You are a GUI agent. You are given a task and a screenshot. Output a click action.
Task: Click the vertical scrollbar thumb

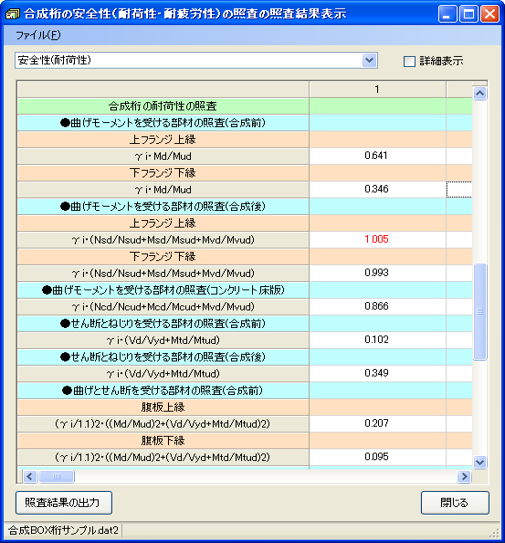click(480, 312)
